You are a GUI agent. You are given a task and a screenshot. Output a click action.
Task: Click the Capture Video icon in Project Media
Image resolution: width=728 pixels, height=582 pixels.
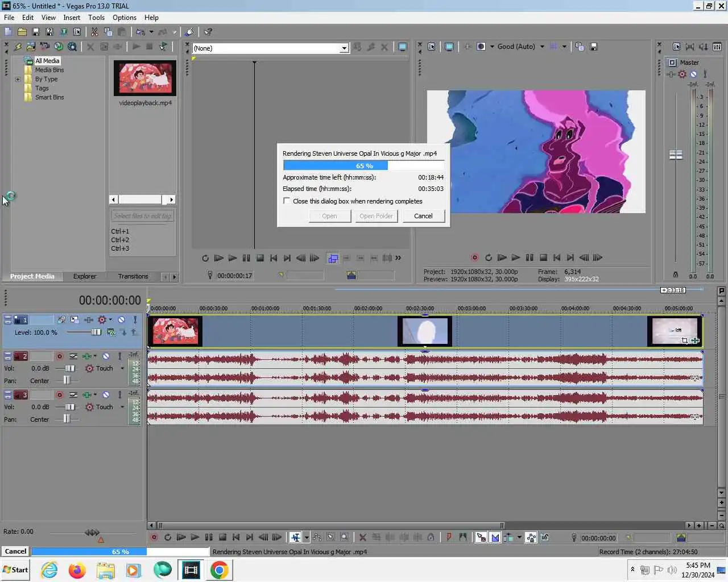tap(45, 47)
